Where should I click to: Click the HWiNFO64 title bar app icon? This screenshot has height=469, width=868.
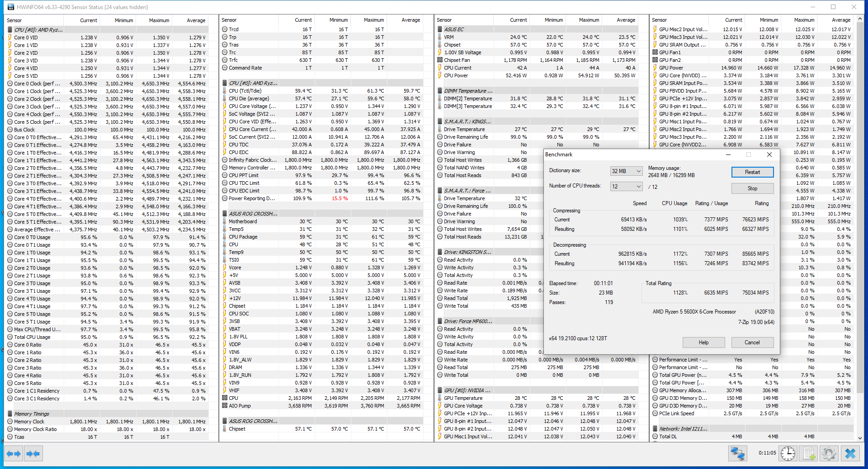pyautogui.click(x=11, y=7)
